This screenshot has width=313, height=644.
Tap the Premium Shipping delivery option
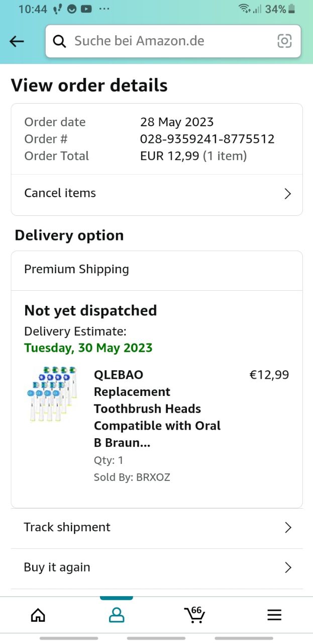tap(77, 269)
